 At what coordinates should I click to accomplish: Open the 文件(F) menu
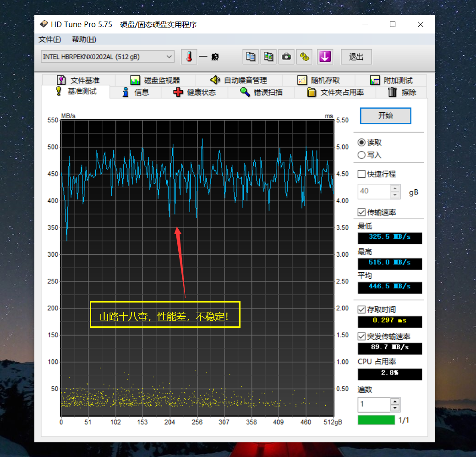pyautogui.click(x=50, y=39)
